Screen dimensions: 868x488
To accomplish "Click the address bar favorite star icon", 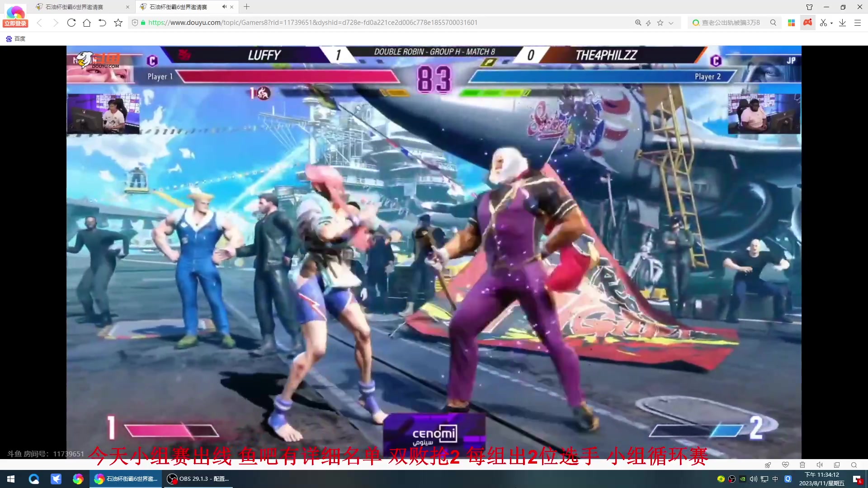I will coord(660,23).
